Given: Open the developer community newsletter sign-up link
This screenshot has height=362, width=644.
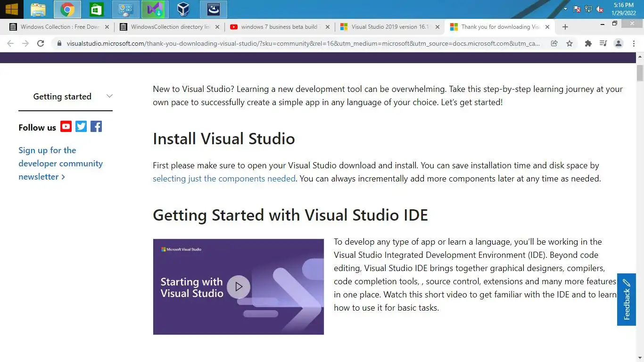Looking at the screenshot, I should point(60,164).
